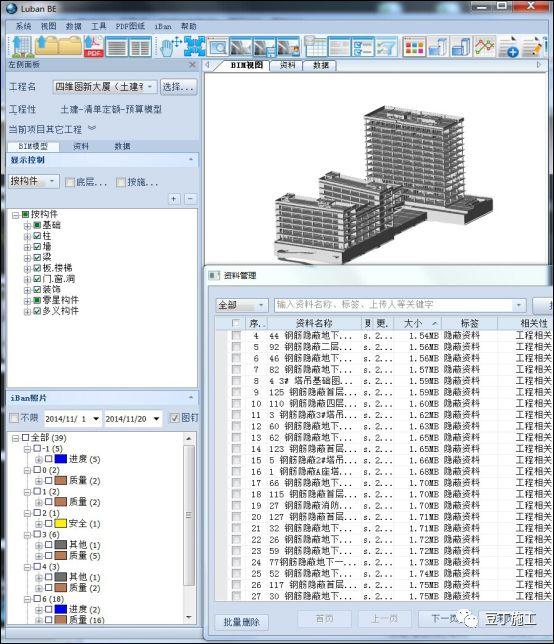Click the upload-to-folder toolbar icon with blue arrow

tap(46, 46)
